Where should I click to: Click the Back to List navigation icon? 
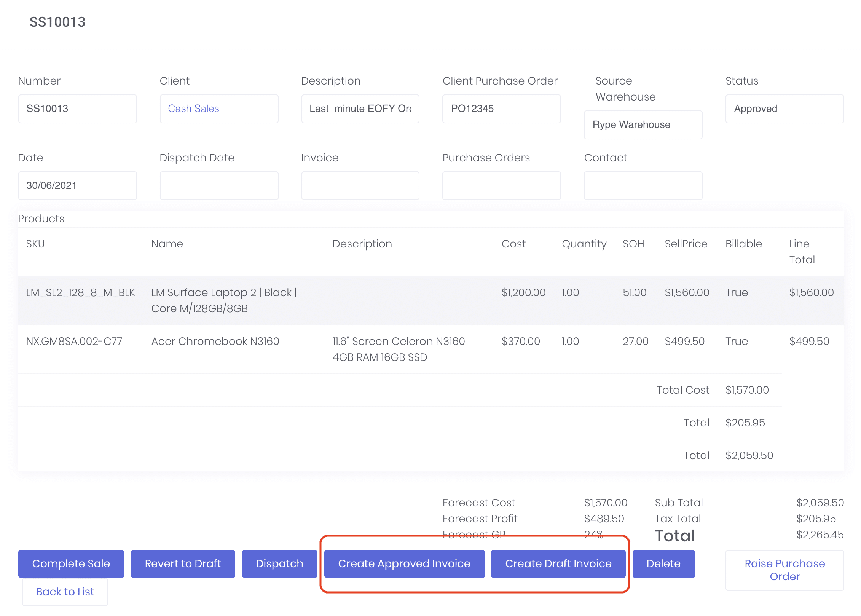coord(65,591)
